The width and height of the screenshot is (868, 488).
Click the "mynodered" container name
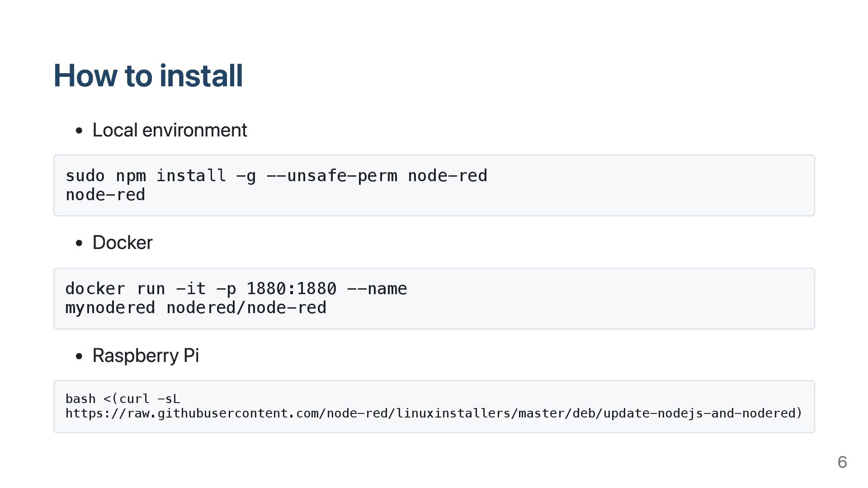110,308
